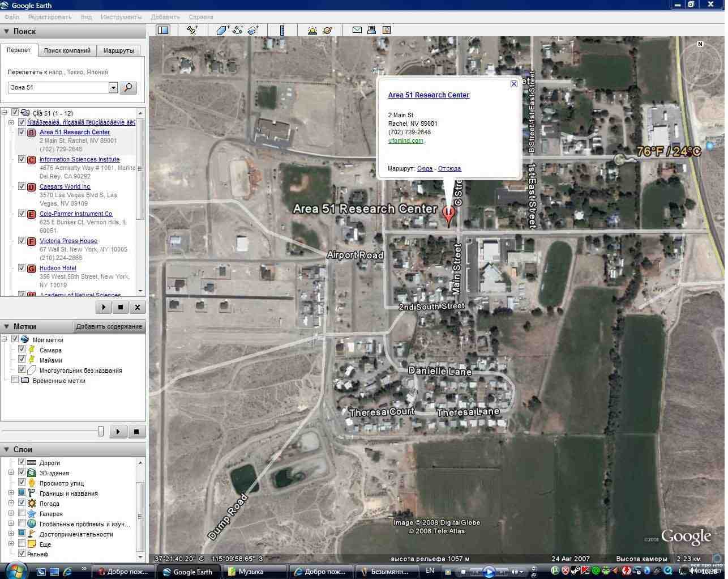Screen dimensions: 728x579
Task: Collapse the Метки panel
Action: pos(6,326)
